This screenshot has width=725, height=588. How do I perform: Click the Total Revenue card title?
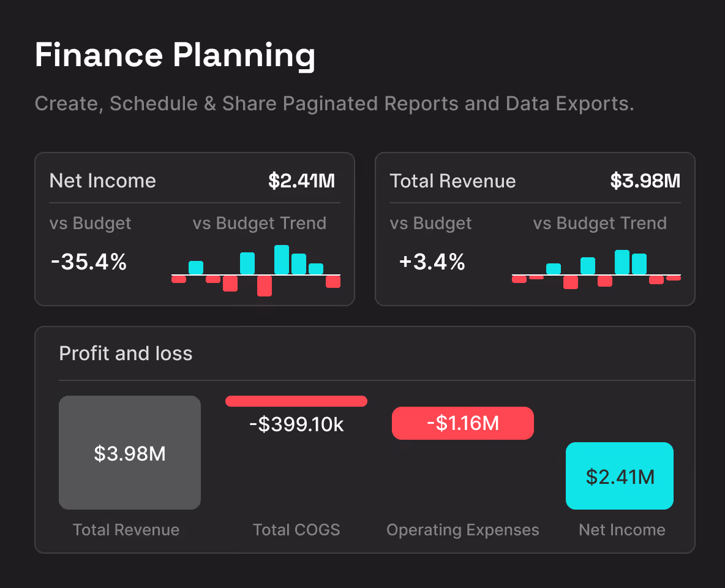coord(453,181)
